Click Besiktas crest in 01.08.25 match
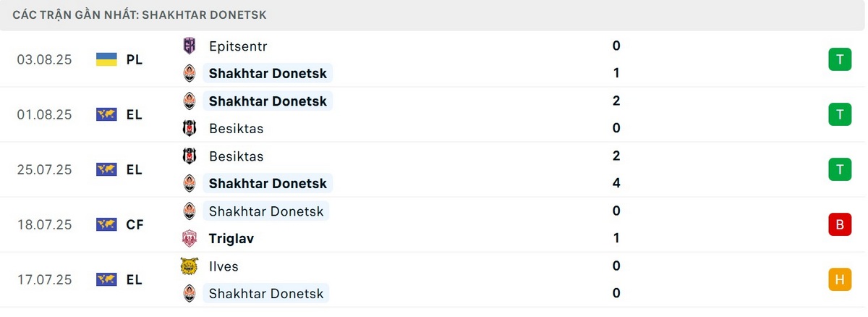Screen dimensions: 868x317 [x=189, y=129]
